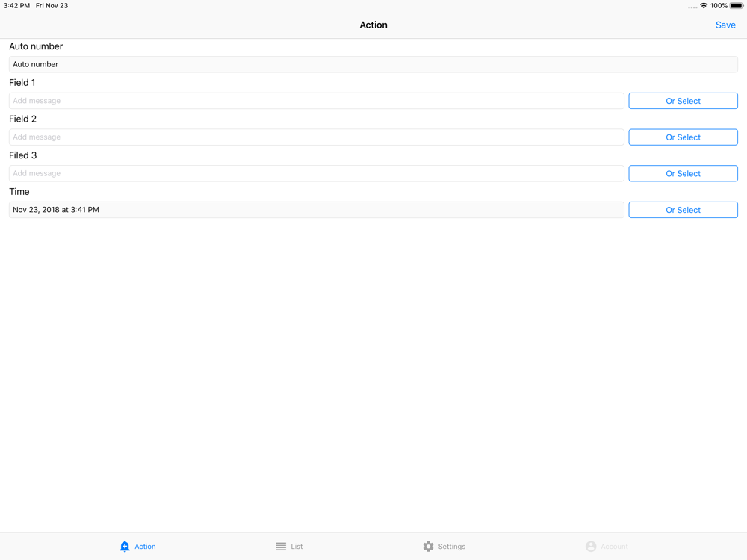This screenshot has width=747, height=560.
Task: Tap the Time label
Action: (19, 192)
